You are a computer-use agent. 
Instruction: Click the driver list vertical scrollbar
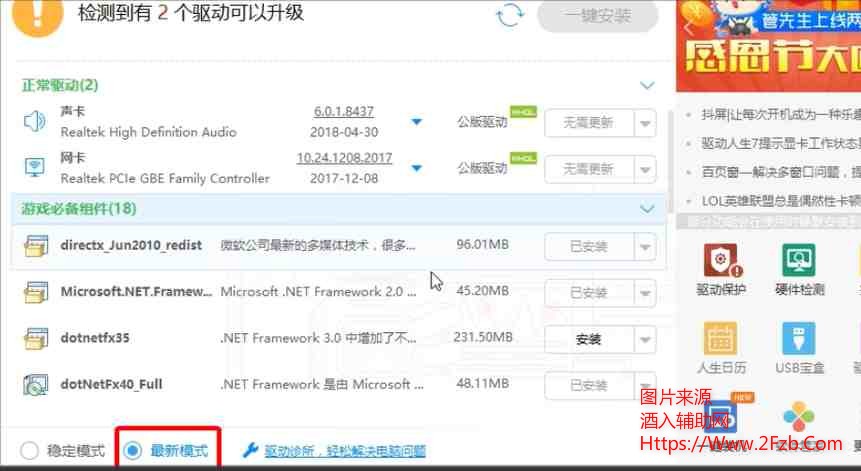point(669,161)
